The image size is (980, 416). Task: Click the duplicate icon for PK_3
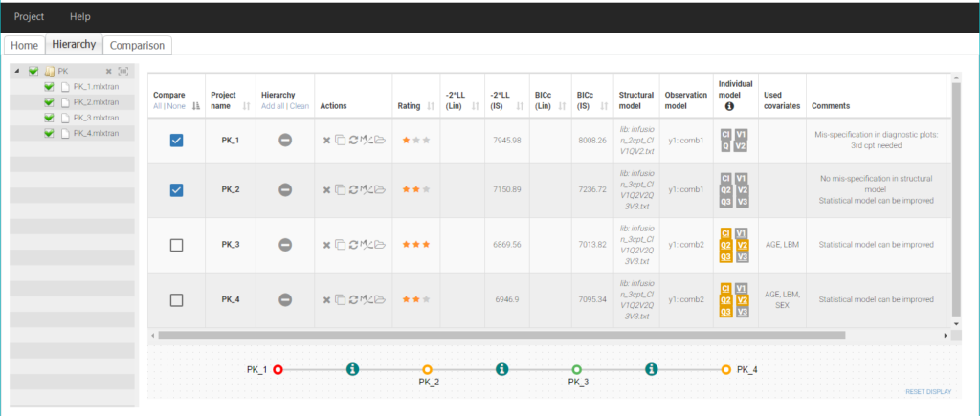tap(340, 246)
